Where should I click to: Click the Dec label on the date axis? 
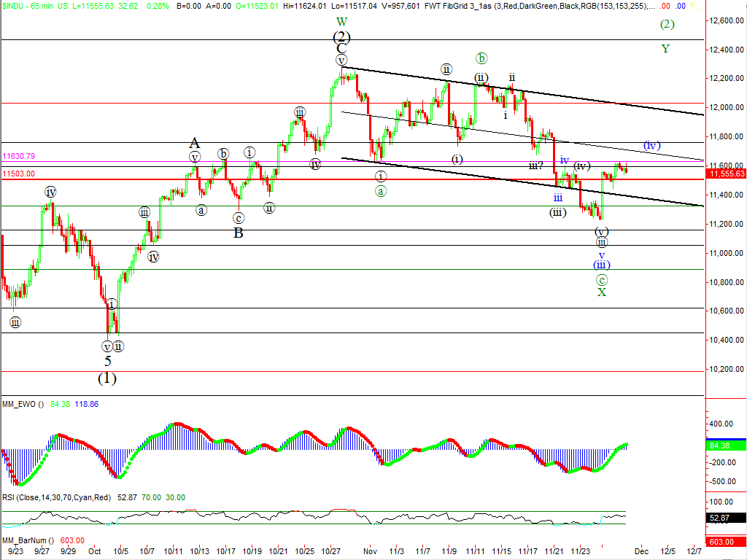[641, 552]
